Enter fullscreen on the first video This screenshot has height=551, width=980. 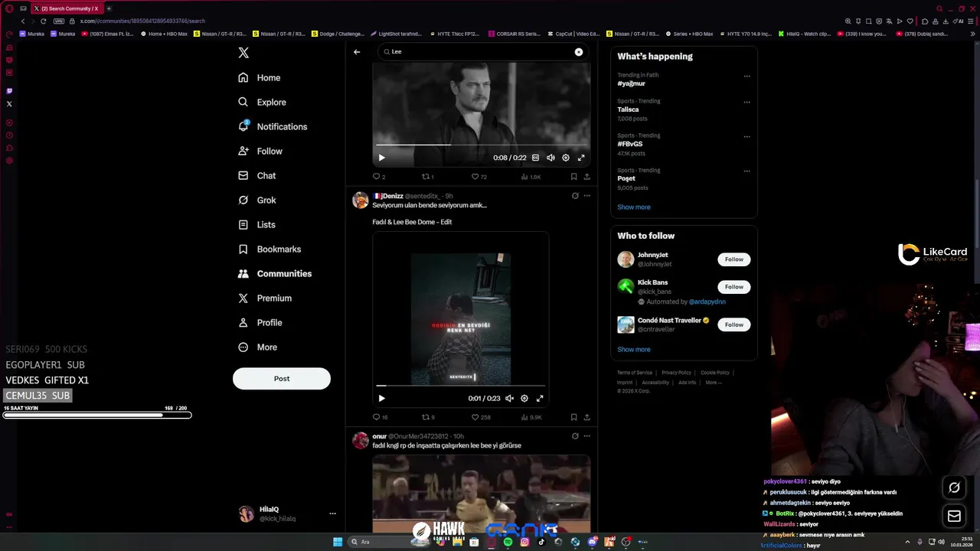(x=581, y=158)
